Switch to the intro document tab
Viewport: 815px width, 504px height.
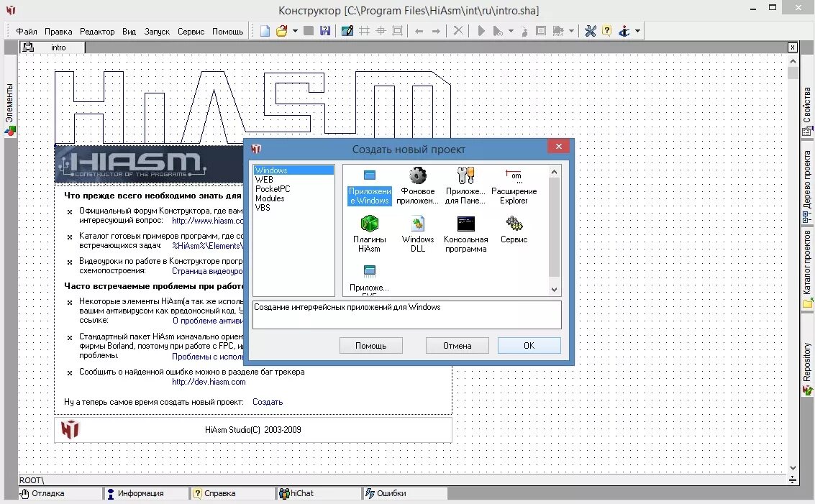(x=52, y=47)
